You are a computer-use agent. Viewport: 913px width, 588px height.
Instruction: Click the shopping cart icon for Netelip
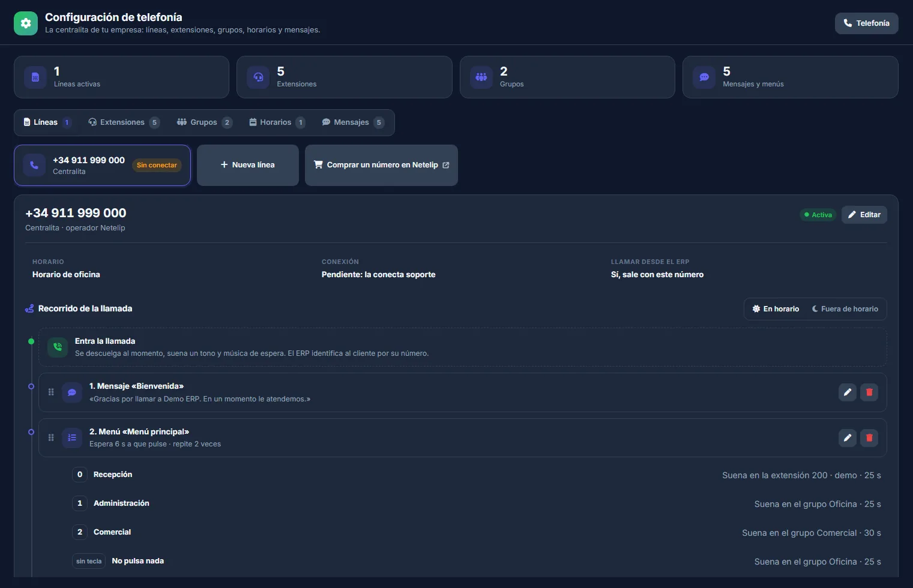[x=318, y=164]
